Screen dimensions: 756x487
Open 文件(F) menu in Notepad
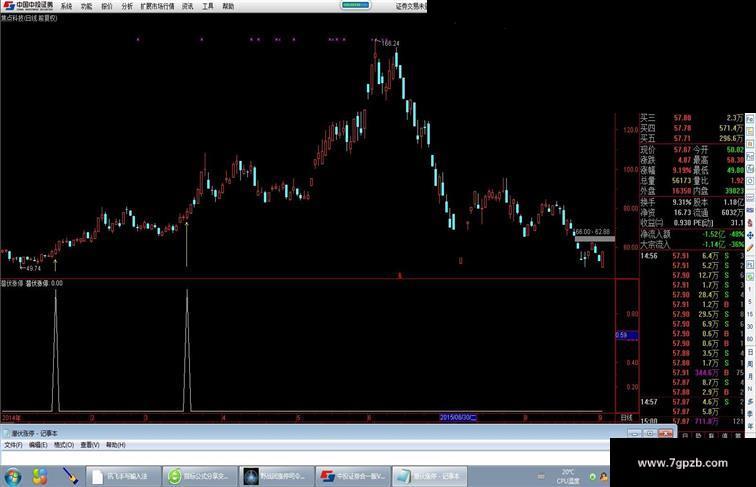click(13, 445)
